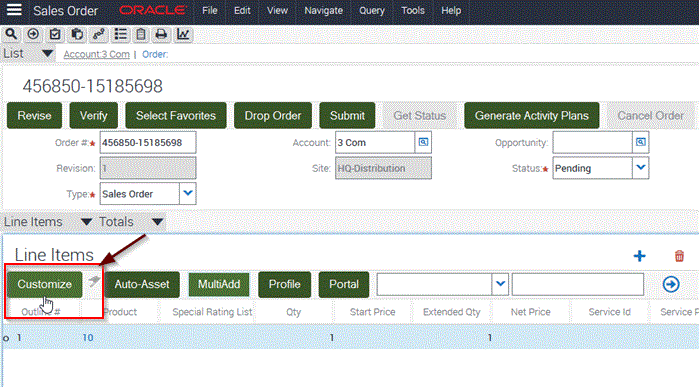Viewport: 699px width, 387px height.
Task: Click the Extended Qty column header
Action: 451,312
